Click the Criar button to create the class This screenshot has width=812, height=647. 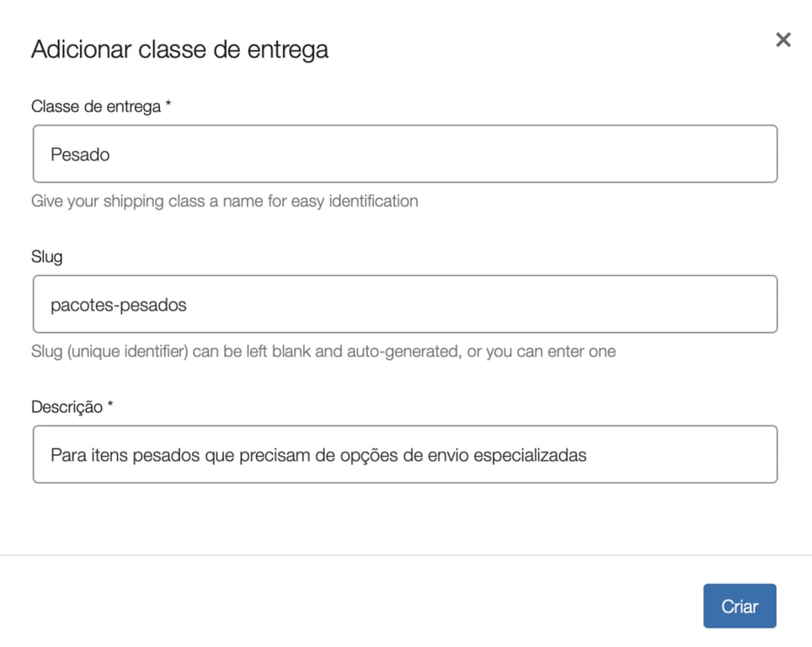[740, 606]
